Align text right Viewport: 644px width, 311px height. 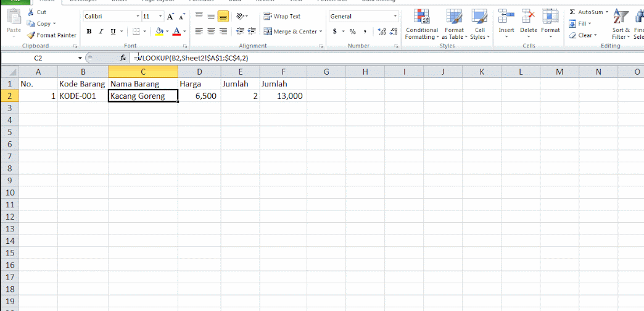(x=223, y=31)
